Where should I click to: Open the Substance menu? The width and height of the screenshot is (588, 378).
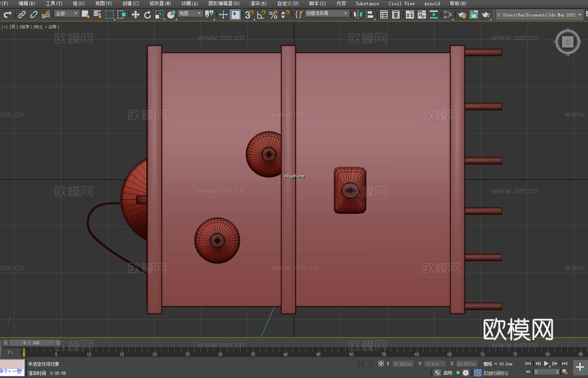367,3
